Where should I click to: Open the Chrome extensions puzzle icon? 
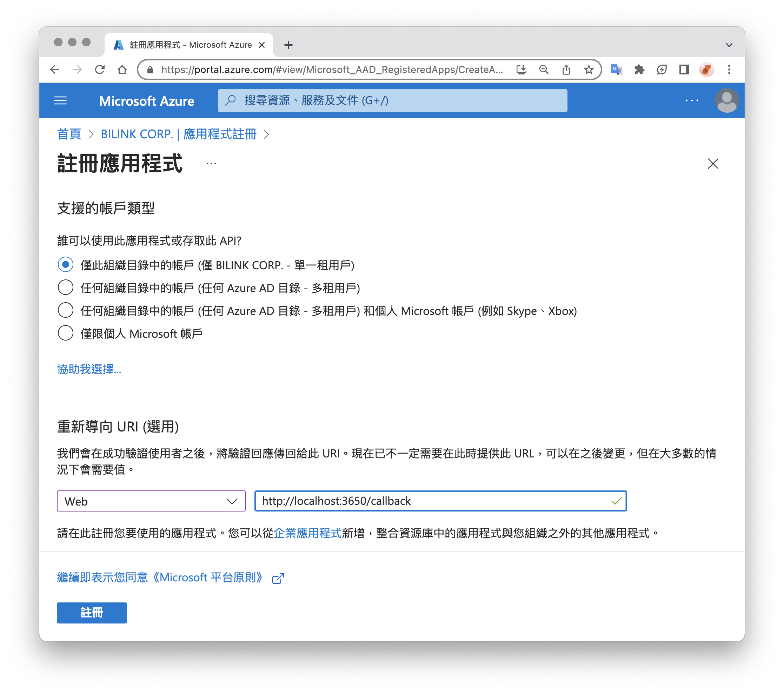tap(639, 70)
